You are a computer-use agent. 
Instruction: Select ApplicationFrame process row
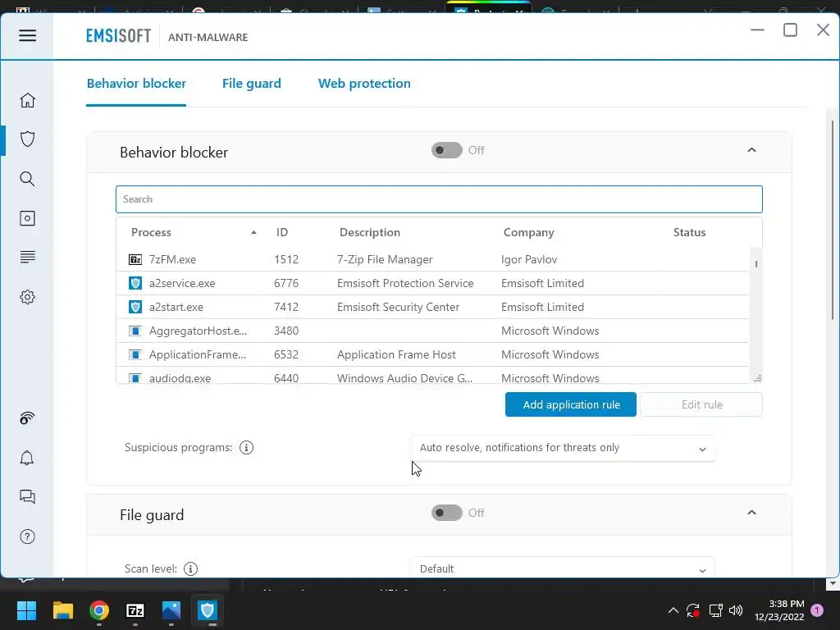pos(432,354)
